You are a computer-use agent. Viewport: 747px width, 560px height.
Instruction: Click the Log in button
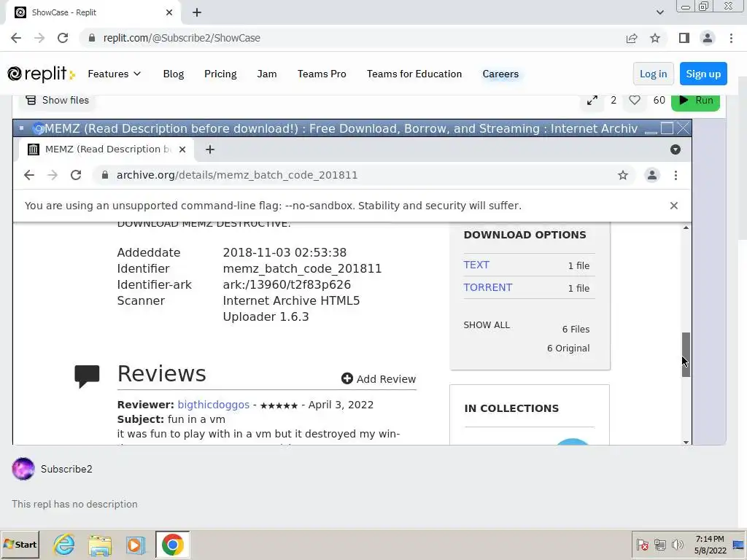pyautogui.click(x=653, y=74)
